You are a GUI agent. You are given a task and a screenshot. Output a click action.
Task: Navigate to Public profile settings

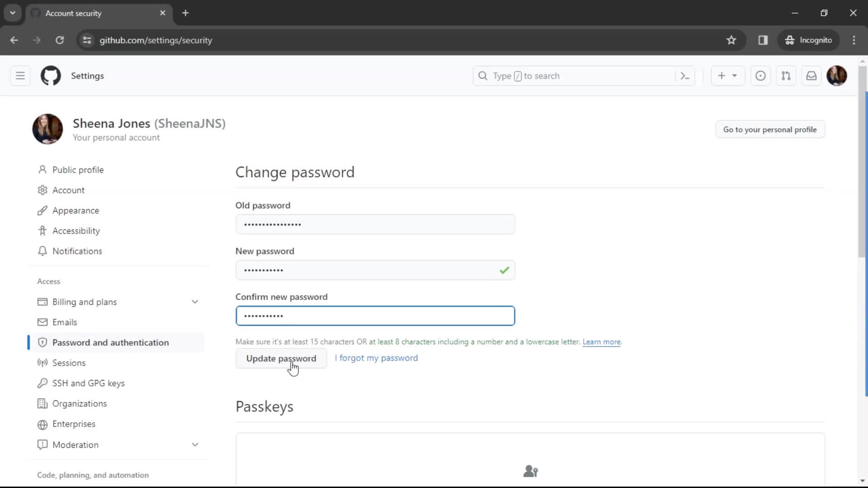[x=78, y=170]
